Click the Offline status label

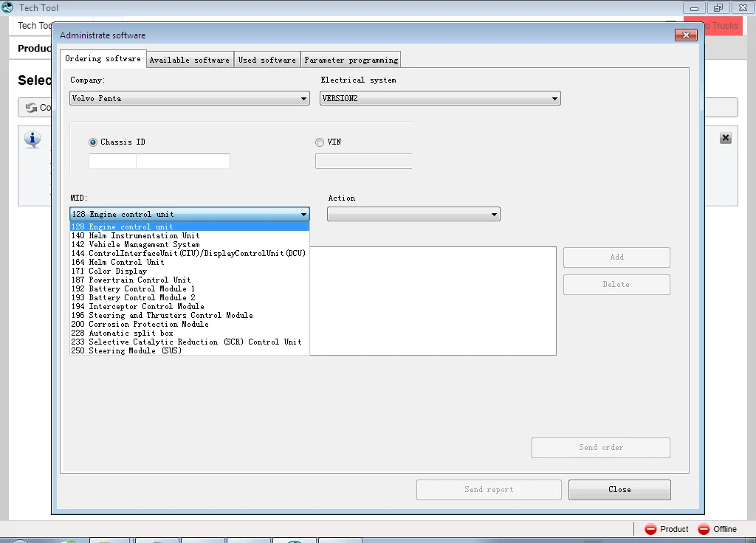pos(725,529)
